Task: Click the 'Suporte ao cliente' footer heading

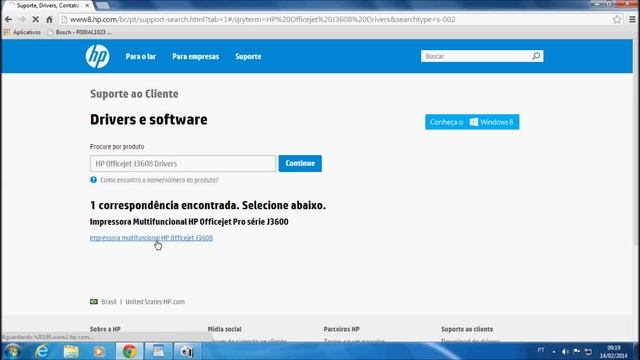Action: [x=467, y=329]
